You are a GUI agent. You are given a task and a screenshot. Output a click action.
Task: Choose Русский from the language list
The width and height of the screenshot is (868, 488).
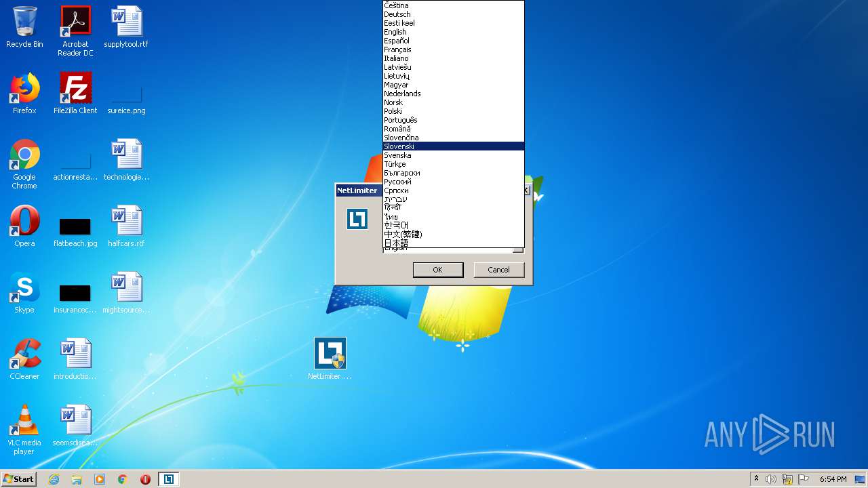454,182
